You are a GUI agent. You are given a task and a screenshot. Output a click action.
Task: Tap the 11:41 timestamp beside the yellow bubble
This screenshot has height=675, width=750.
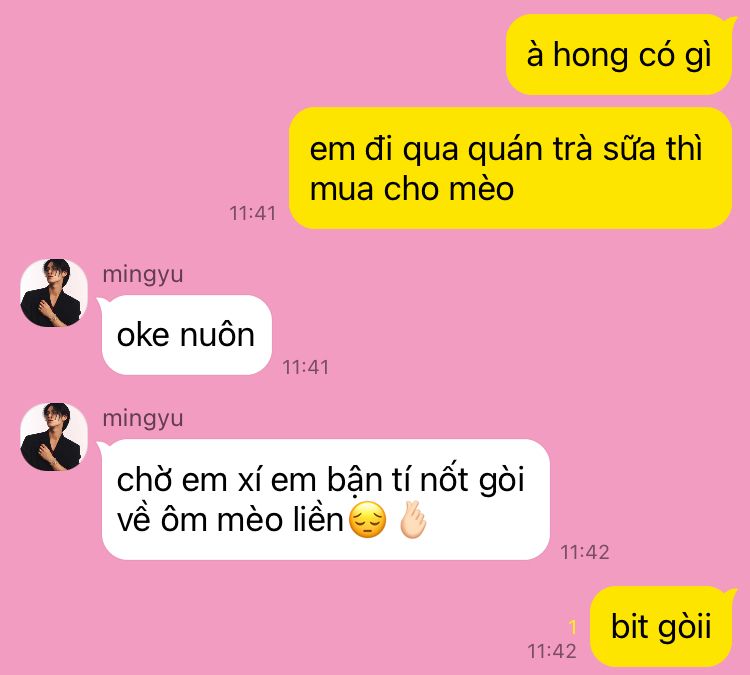pos(253,213)
